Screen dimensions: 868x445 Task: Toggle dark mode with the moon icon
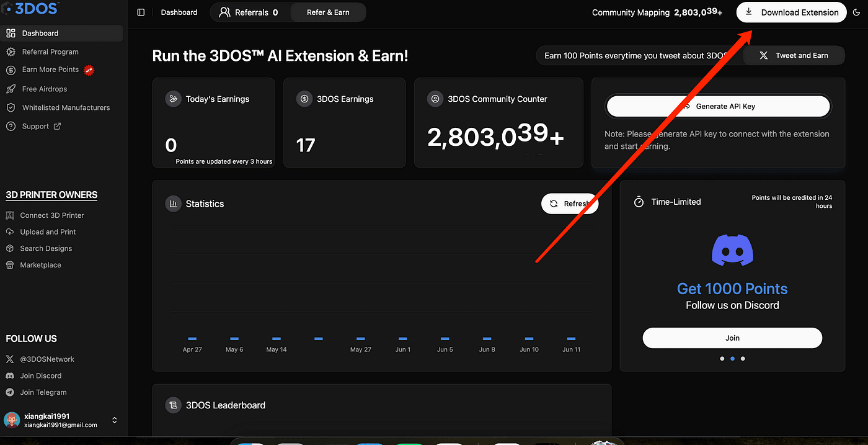(x=856, y=12)
